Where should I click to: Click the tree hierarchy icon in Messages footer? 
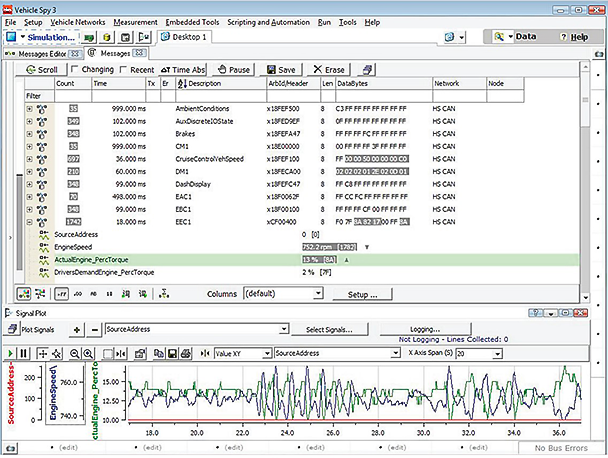pos(164,294)
